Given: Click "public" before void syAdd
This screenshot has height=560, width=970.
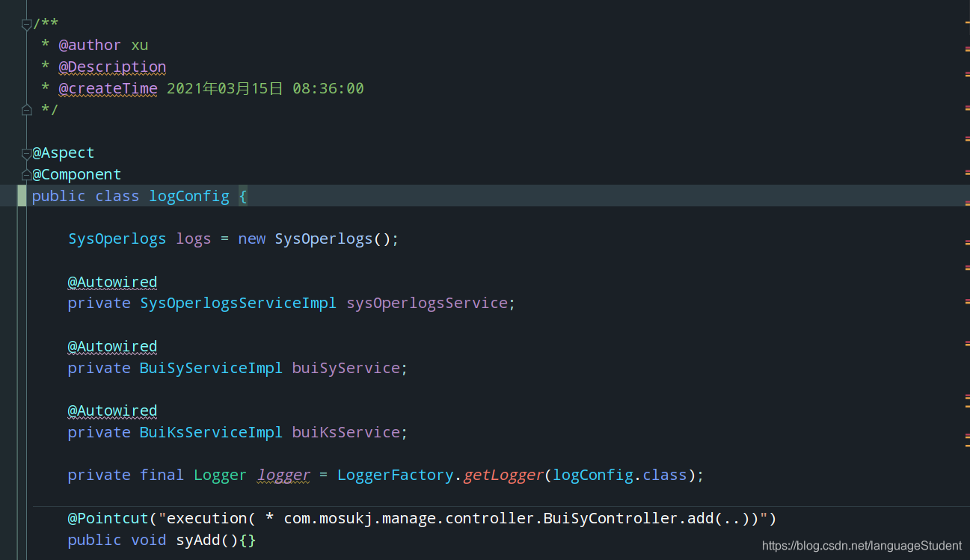Looking at the screenshot, I should 95,540.
